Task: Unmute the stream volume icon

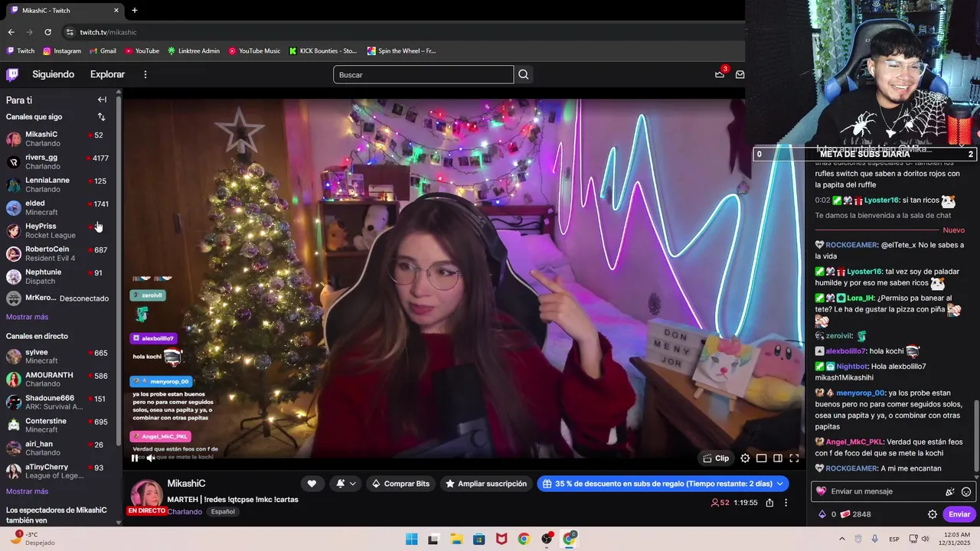Action: pos(151,458)
